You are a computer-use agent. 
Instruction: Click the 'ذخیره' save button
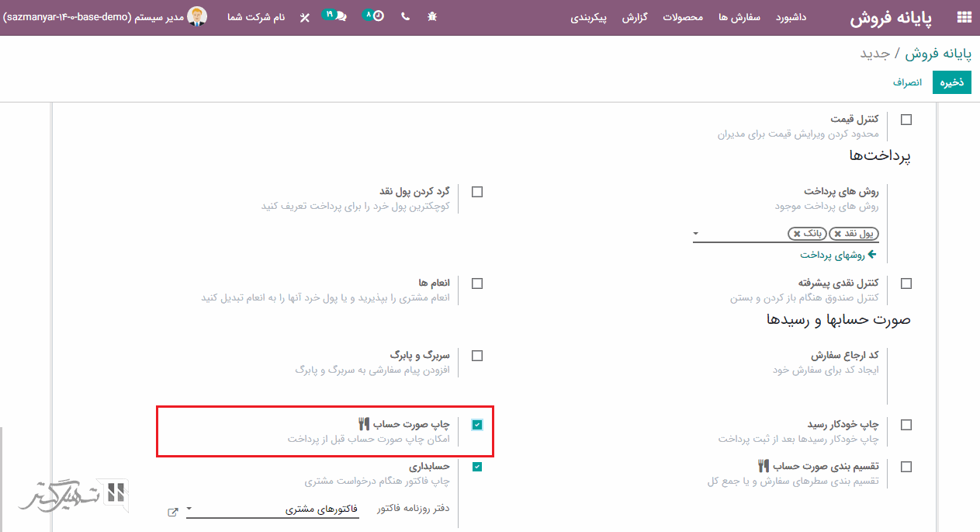tap(952, 82)
